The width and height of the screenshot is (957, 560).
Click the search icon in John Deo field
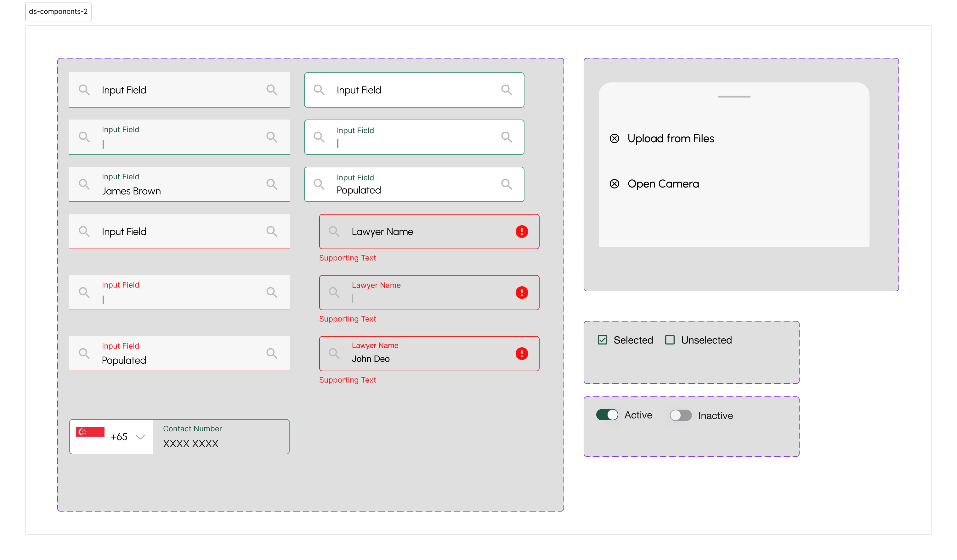pos(334,354)
